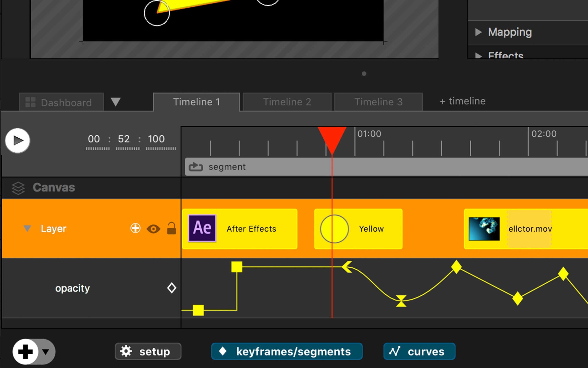This screenshot has height=368, width=588.
Task: Click the add layer plus icon
Action: pos(135,228)
